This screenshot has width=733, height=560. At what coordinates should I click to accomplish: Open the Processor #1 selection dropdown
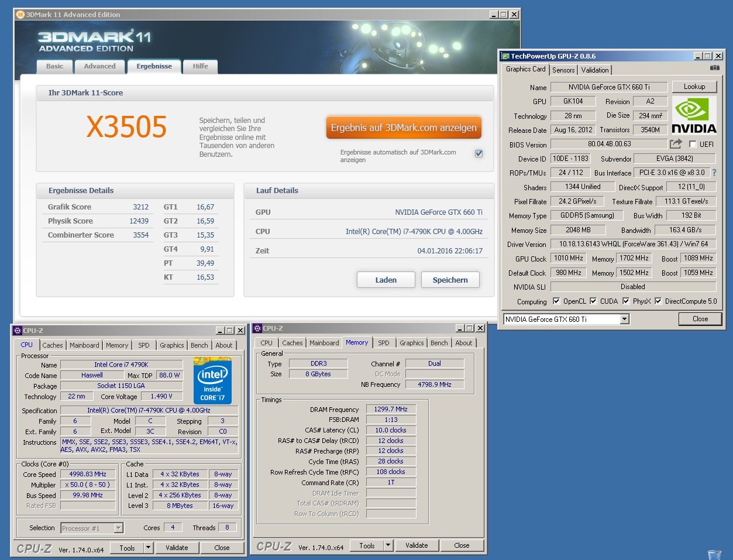pos(119,528)
